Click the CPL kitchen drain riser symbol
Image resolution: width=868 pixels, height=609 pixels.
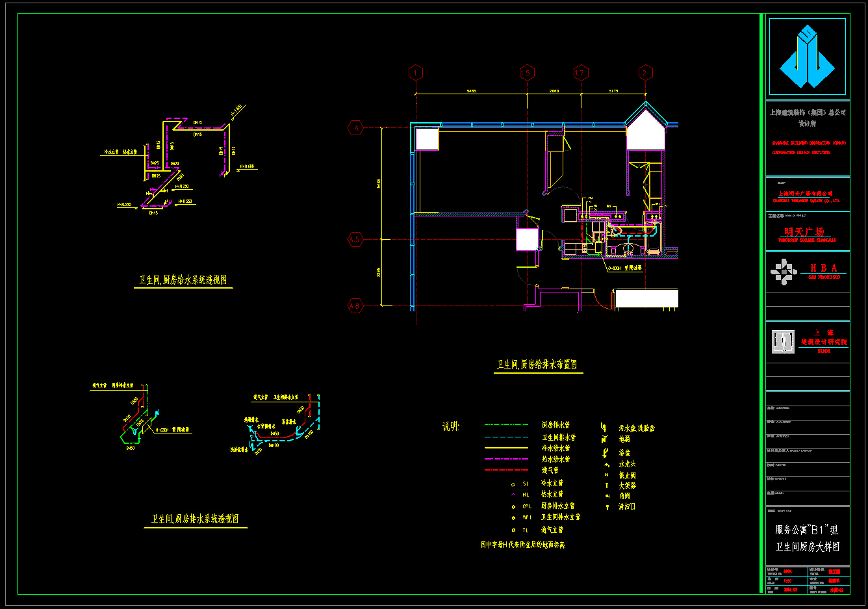click(x=513, y=506)
